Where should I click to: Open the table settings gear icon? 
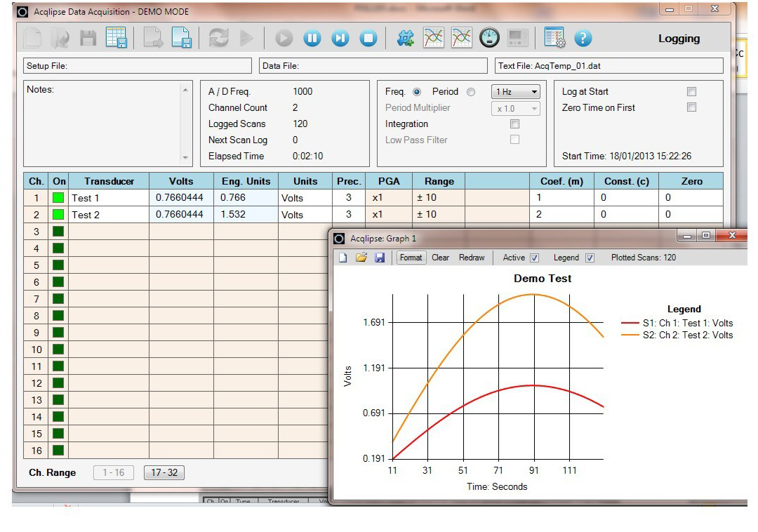pos(554,39)
